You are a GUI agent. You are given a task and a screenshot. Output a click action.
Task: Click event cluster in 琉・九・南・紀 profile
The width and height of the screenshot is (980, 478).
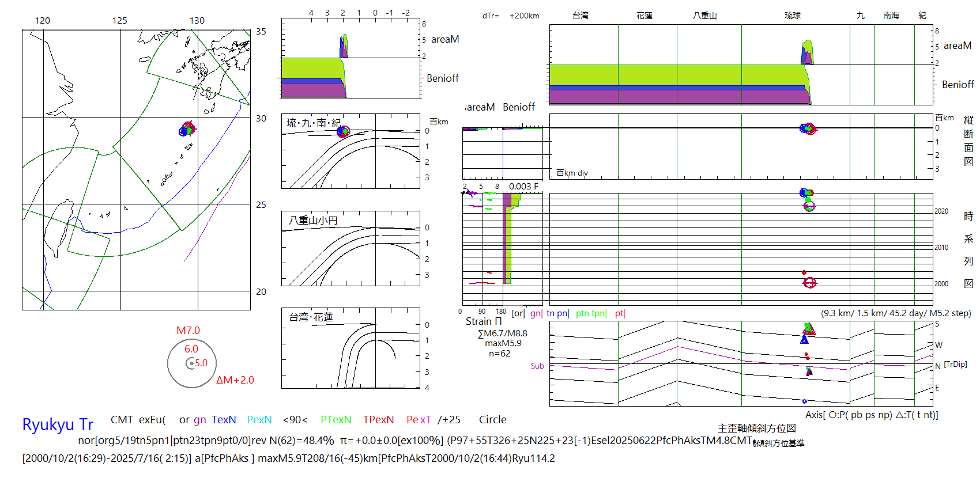point(343,132)
